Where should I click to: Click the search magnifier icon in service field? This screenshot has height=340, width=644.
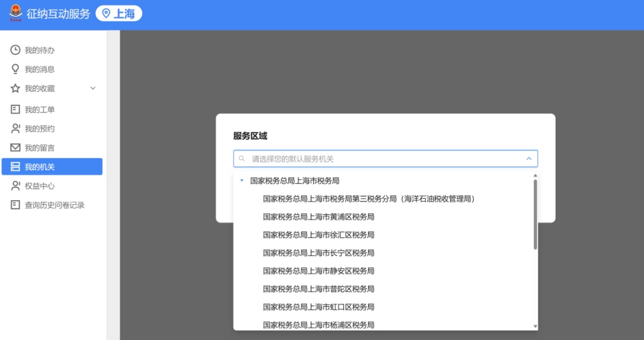tap(241, 159)
